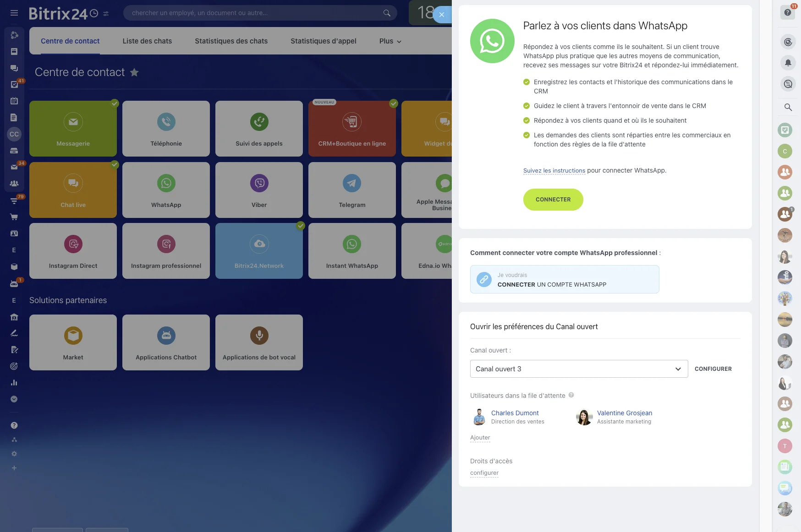Open the help question mark icon

point(788,12)
